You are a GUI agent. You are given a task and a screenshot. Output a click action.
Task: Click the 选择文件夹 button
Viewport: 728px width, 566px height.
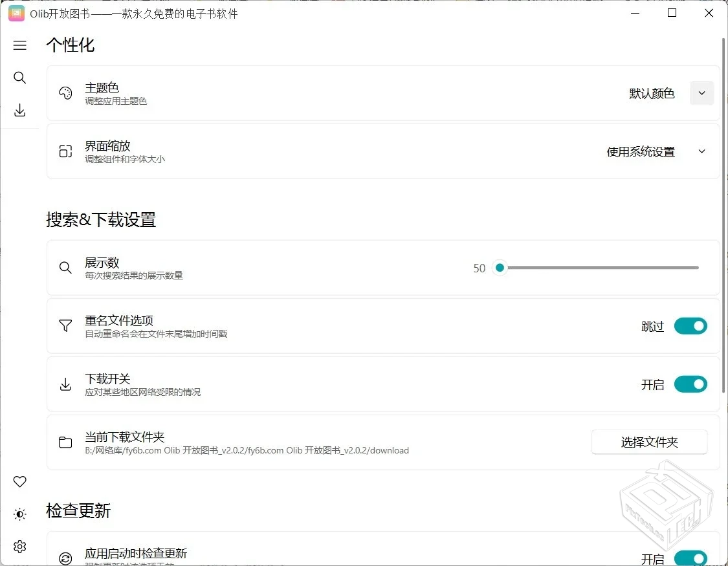649,442
